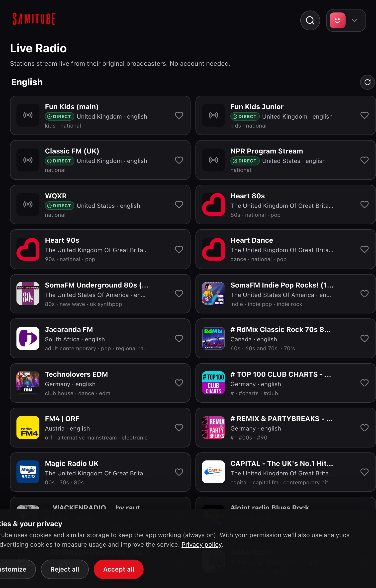Screen dimensions: 376x588
Task: Open the Privacy policy link
Action: [201, 545]
